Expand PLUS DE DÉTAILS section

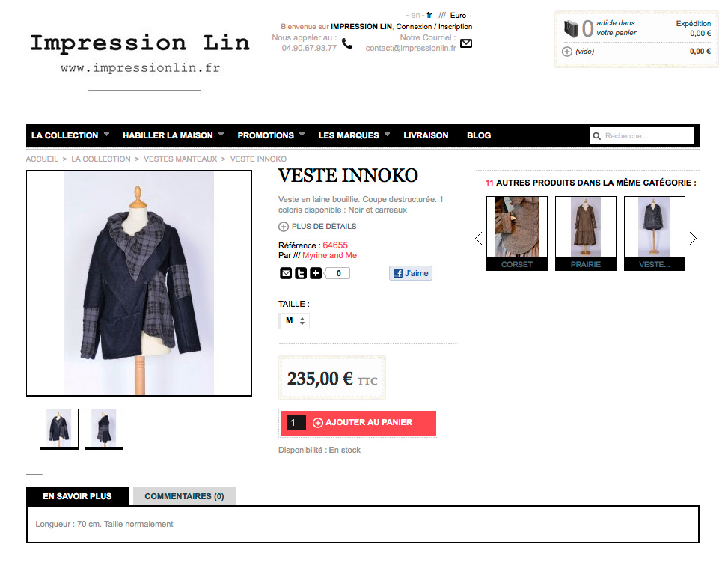click(317, 227)
